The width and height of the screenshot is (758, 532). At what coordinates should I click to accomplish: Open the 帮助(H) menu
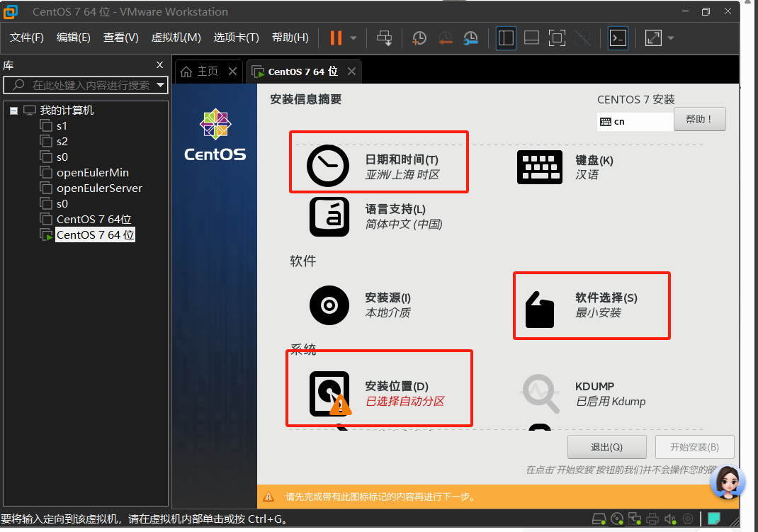(x=290, y=38)
